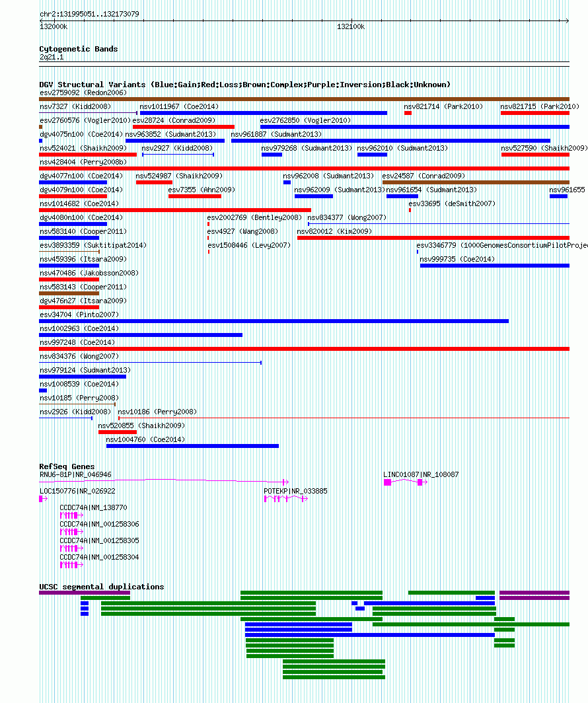Click the LINC01087 gene glyph

point(406,482)
